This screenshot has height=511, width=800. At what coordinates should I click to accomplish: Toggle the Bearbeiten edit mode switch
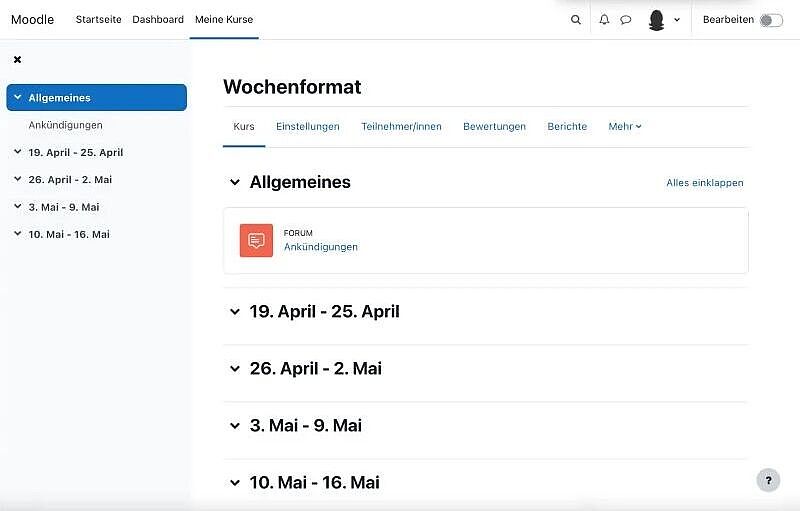pyautogui.click(x=771, y=20)
